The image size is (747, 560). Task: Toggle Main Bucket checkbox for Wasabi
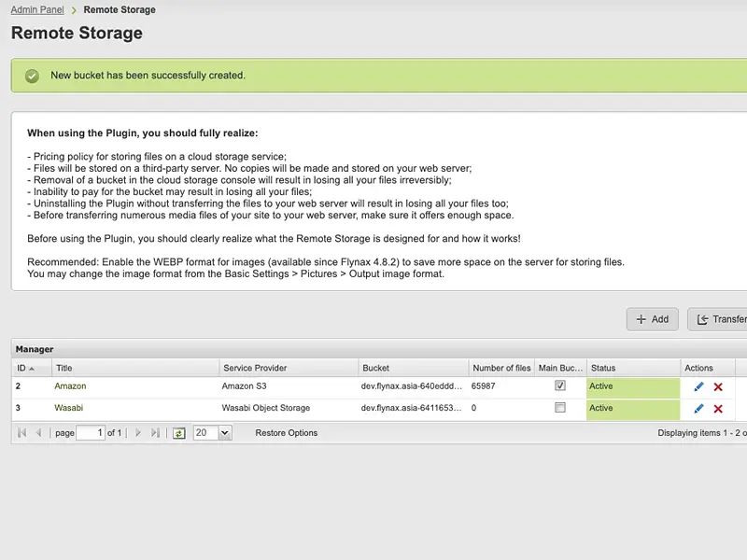(560, 408)
